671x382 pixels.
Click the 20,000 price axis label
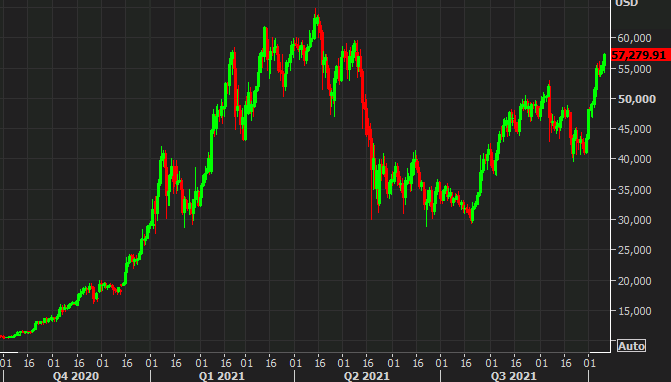634,281
